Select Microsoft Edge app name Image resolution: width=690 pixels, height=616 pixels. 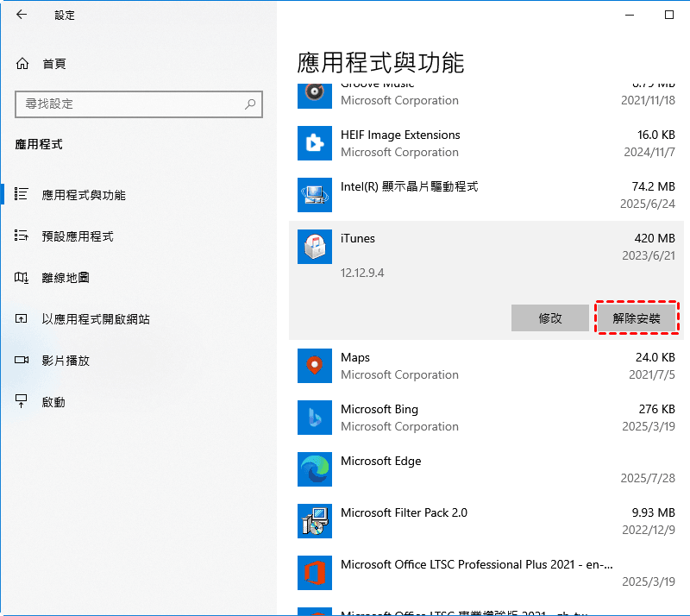tap(381, 461)
